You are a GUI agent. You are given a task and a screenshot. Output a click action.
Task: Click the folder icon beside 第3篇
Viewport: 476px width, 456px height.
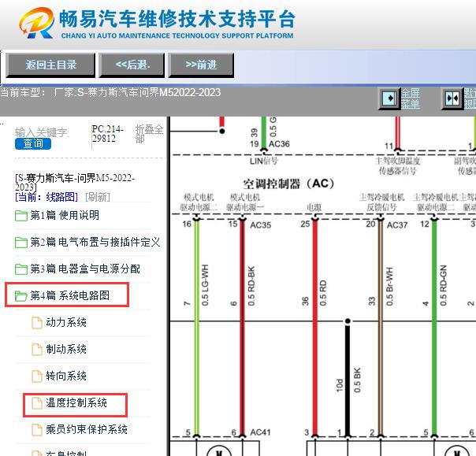(x=21, y=269)
